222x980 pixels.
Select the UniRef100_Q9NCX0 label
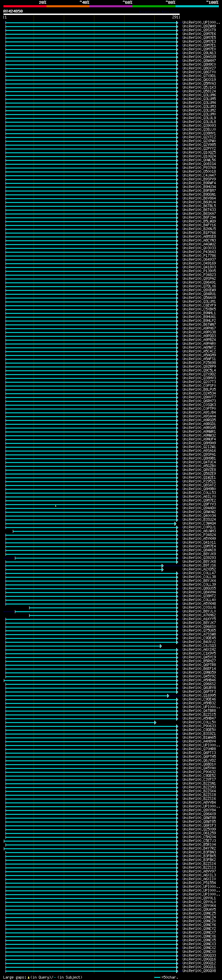coord(199,951)
